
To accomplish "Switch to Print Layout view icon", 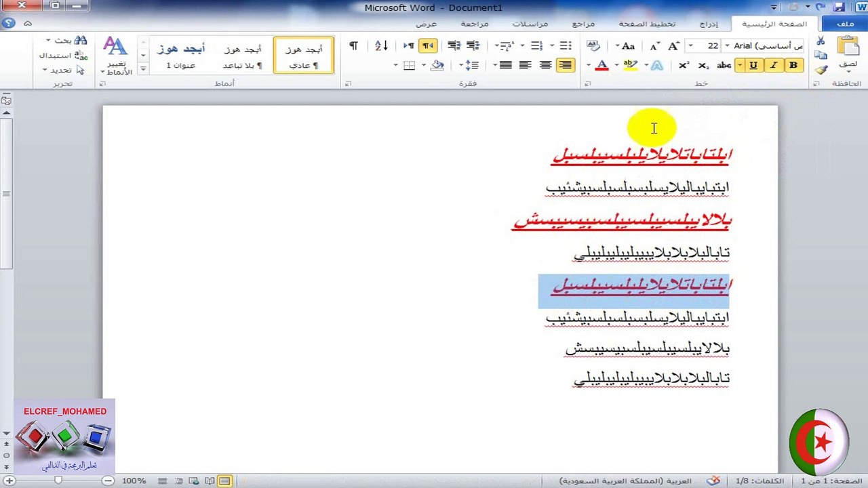I will pyautogui.click(x=224, y=481).
